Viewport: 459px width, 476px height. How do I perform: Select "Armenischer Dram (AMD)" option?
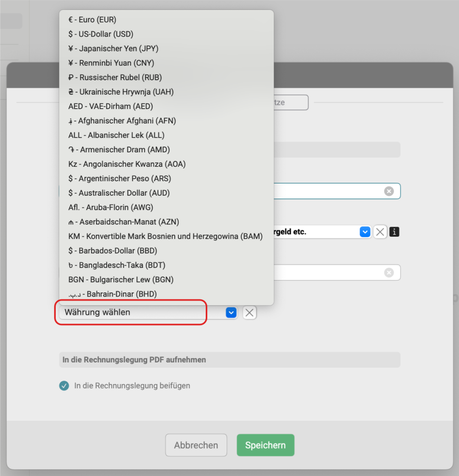119,150
